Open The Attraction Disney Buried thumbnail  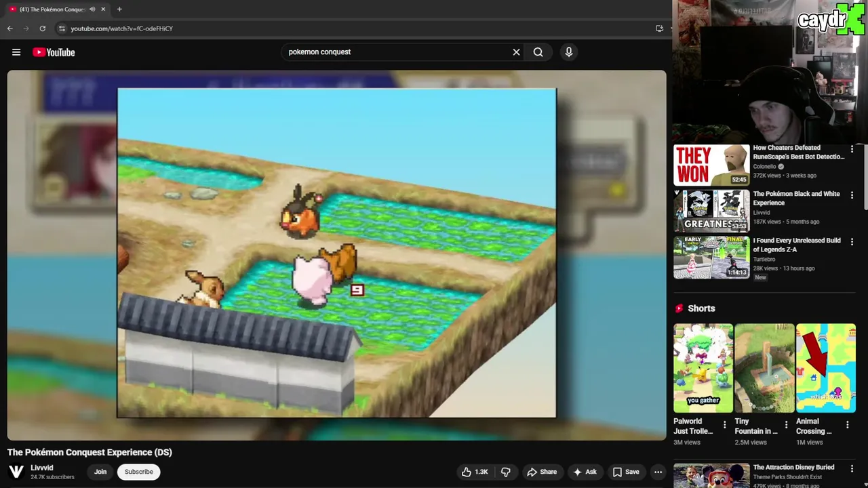[711, 476]
